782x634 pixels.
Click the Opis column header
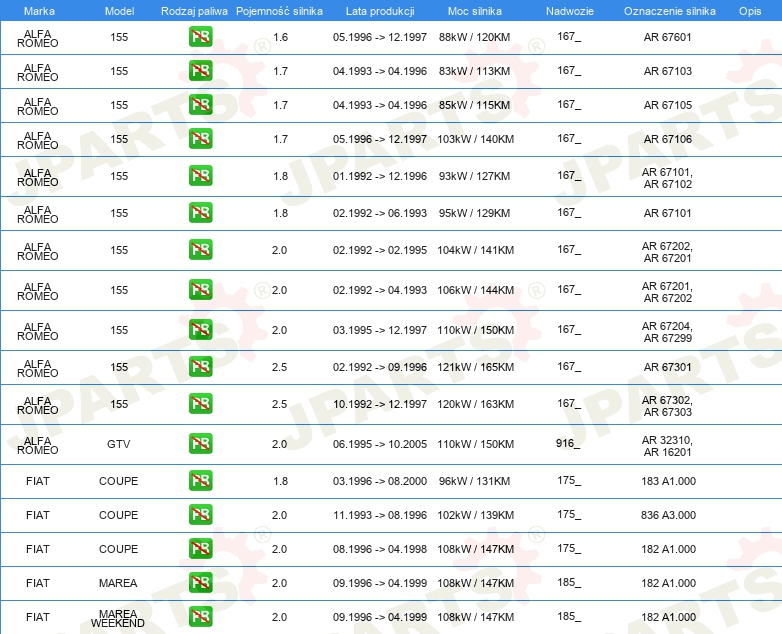[750, 11]
